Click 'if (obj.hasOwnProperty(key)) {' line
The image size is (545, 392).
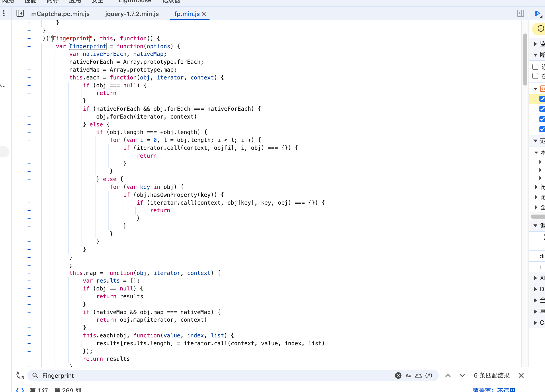(174, 195)
